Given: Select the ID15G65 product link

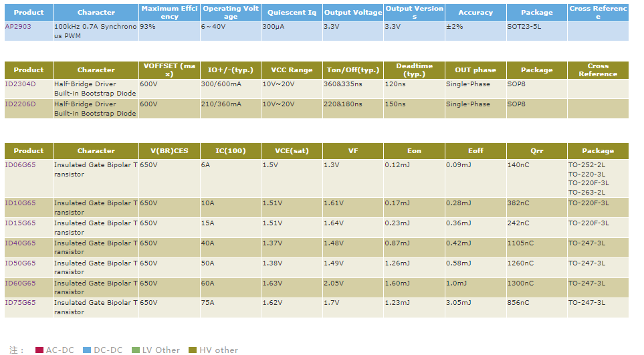Looking at the screenshot, I should (20, 223).
